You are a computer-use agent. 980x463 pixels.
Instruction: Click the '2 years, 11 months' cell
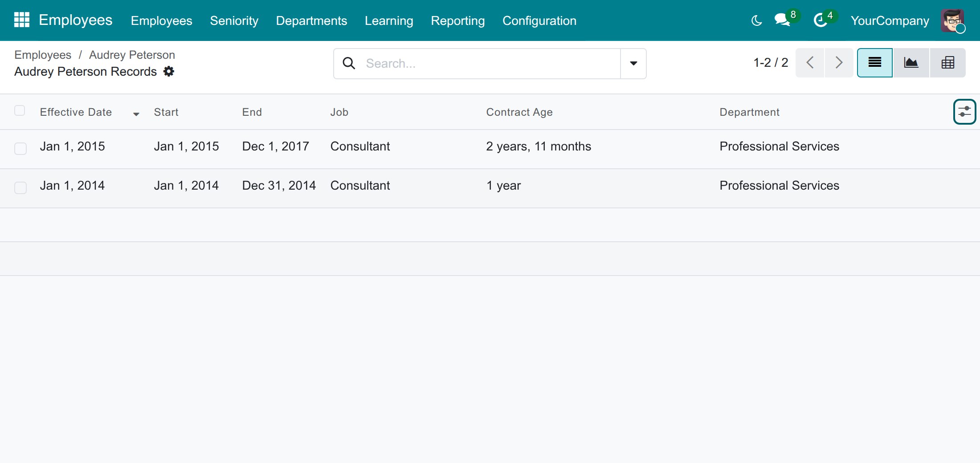pos(539,146)
